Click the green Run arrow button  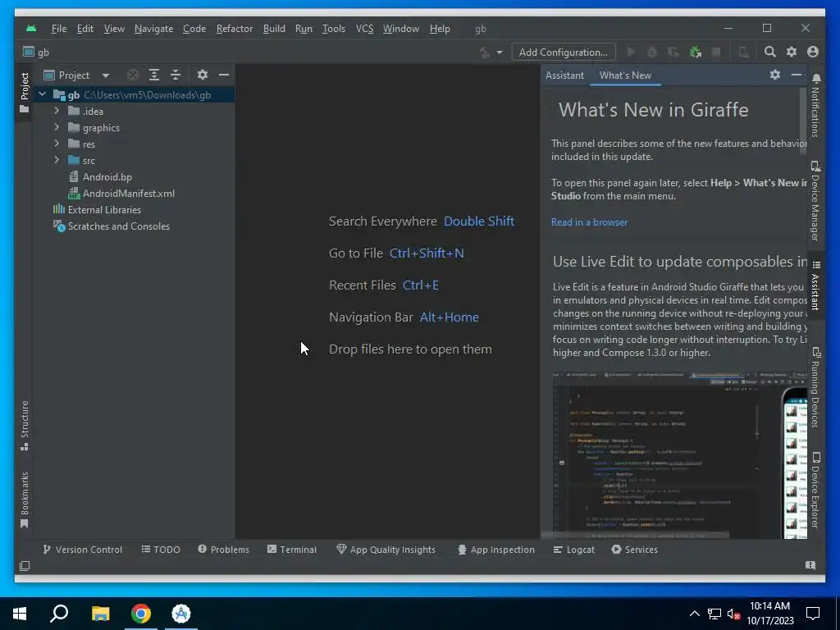[x=631, y=52]
